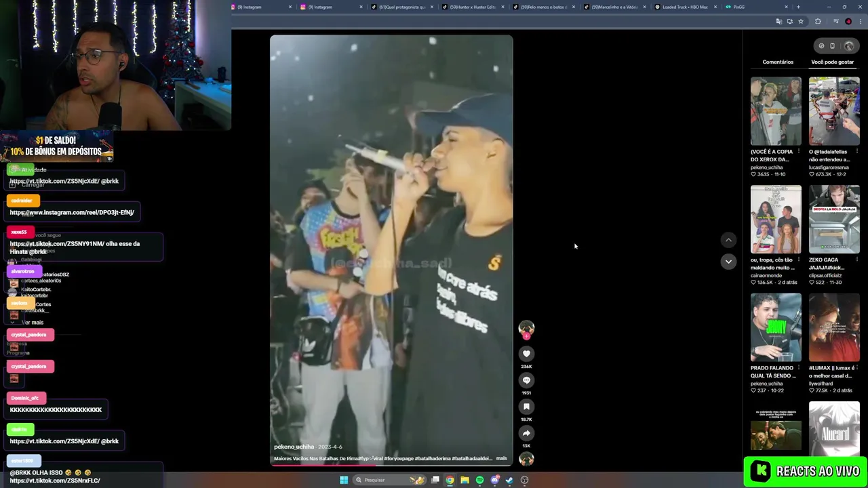Image resolution: width=868 pixels, height=488 pixels.
Task: Open 'O @tadalafellas não entendeu' video thumbnail
Action: click(x=834, y=110)
